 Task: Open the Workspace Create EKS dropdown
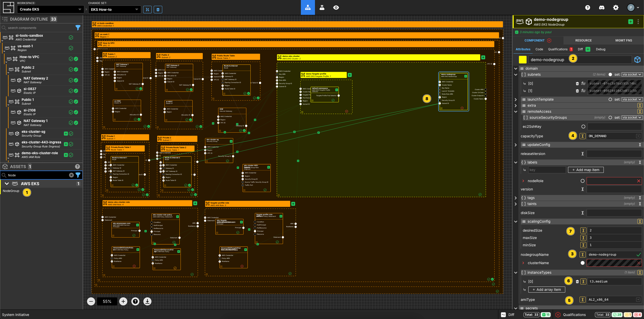point(51,9)
